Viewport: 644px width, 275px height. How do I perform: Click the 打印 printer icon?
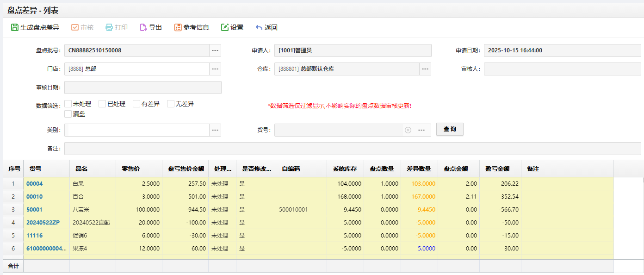pos(109,27)
